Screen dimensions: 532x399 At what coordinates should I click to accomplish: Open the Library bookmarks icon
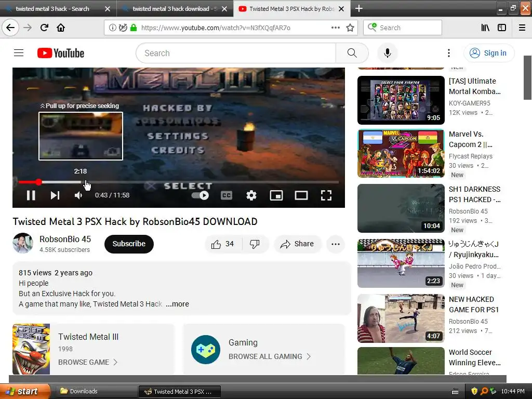[485, 28]
